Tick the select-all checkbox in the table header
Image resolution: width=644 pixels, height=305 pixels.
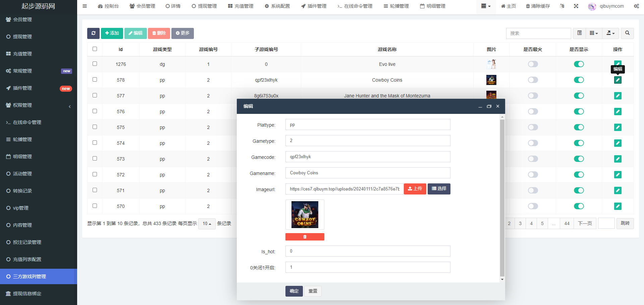point(95,49)
